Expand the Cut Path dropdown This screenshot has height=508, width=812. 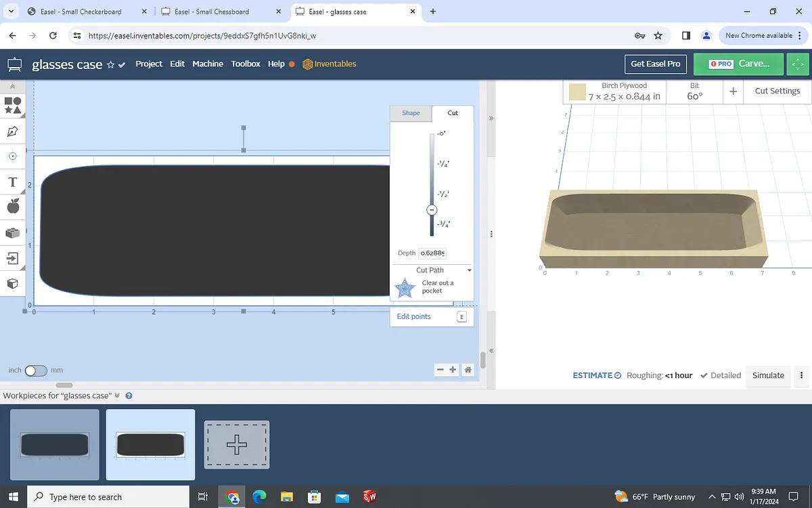469,270
